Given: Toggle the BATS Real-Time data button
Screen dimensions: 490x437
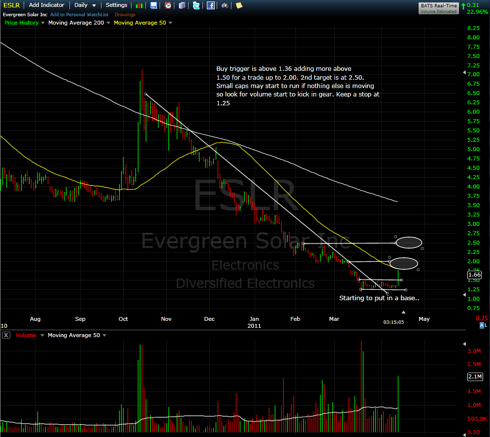Looking at the screenshot, I should (439, 8).
